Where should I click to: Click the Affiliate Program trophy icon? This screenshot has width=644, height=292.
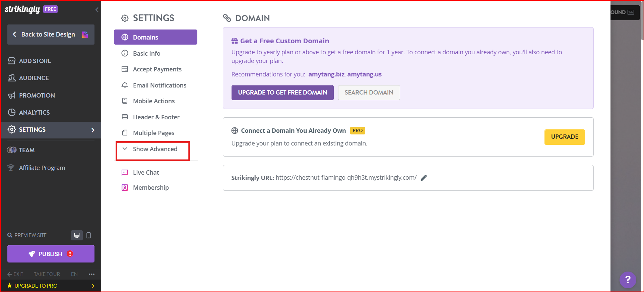tap(11, 168)
